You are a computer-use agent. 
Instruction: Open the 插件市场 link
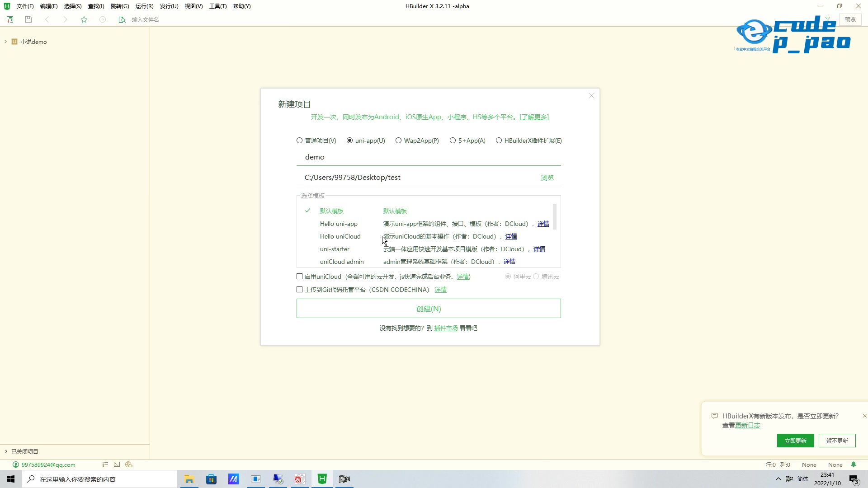(446, 328)
